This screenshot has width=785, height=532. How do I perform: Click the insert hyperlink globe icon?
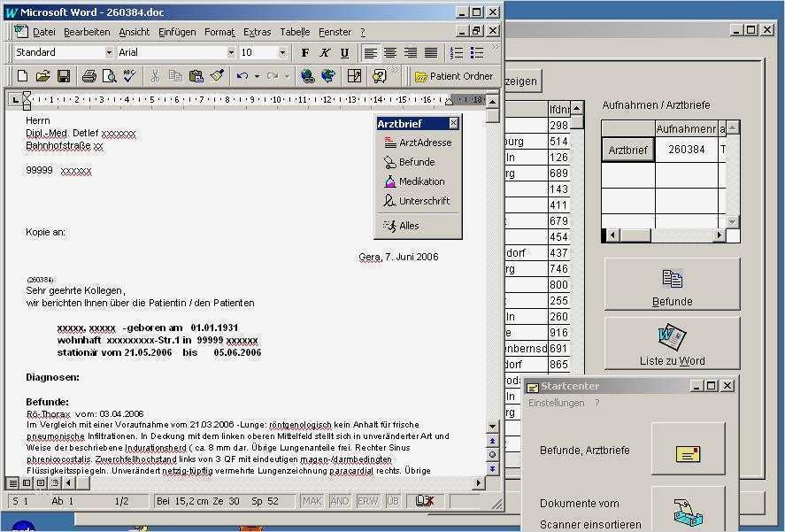pos(307,76)
